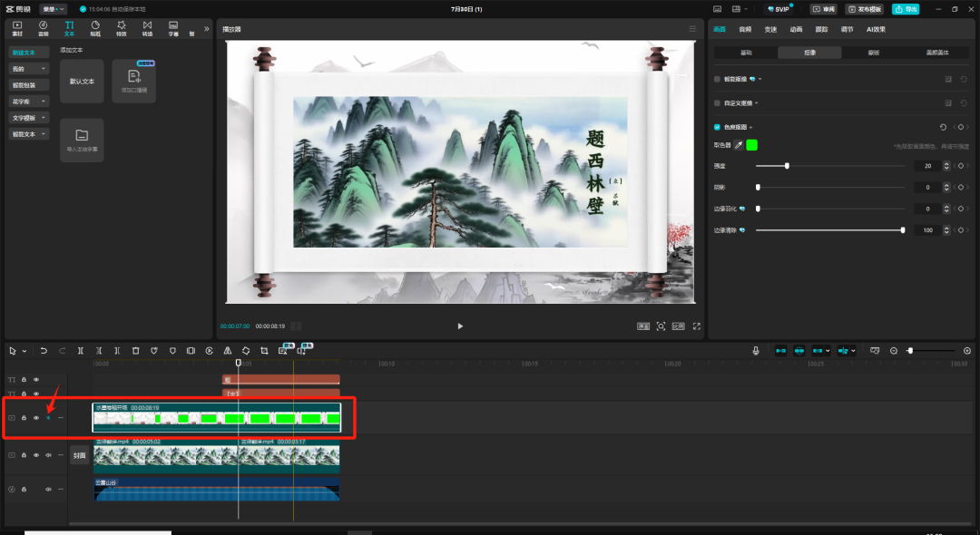
Task: Click the green chroma key color swatch
Action: click(752, 145)
